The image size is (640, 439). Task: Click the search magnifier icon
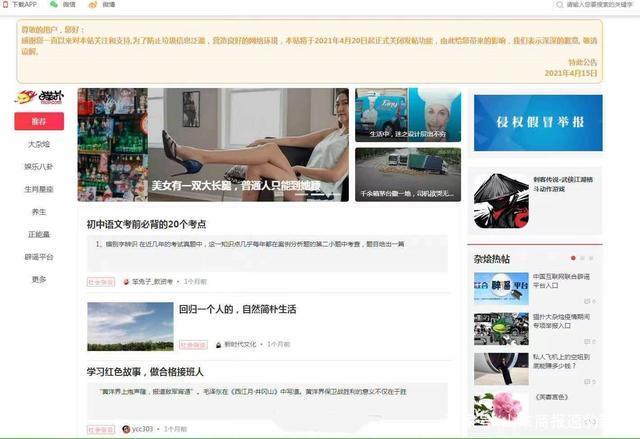coord(558,5)
